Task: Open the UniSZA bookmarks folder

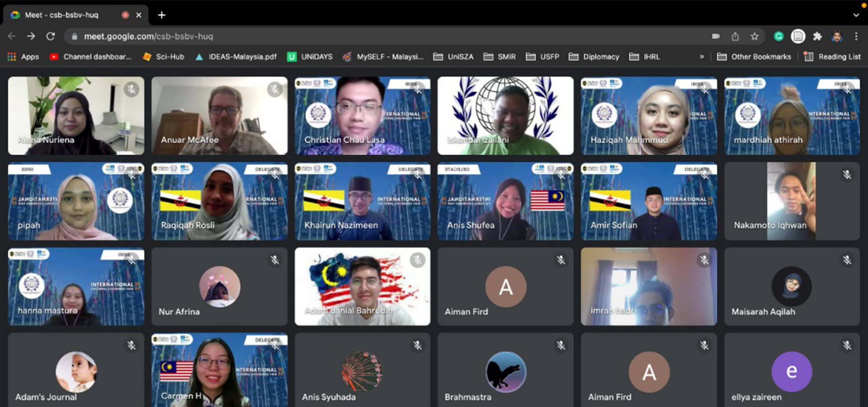Action: 453,57
